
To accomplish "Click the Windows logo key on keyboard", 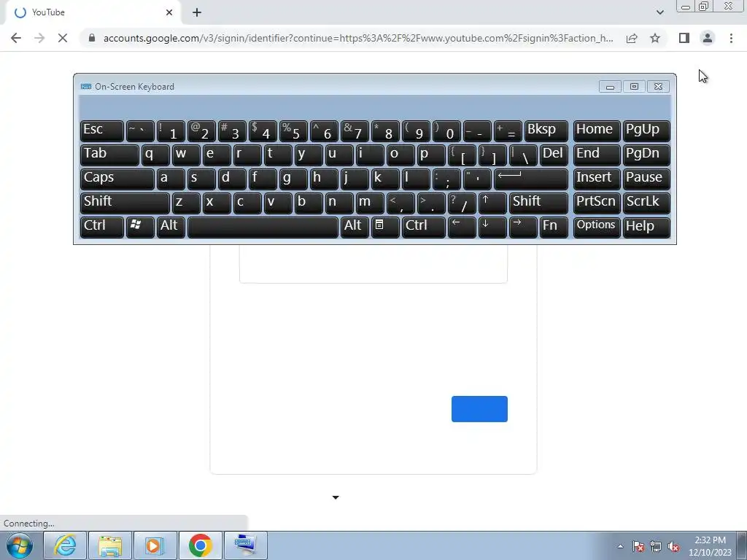I will (139, 227).
